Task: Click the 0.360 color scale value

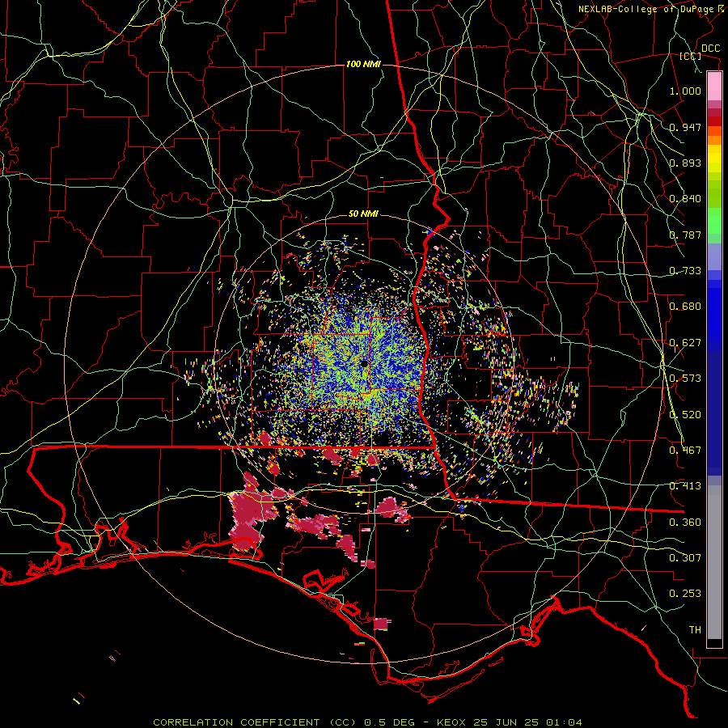Action: (685, 523)
